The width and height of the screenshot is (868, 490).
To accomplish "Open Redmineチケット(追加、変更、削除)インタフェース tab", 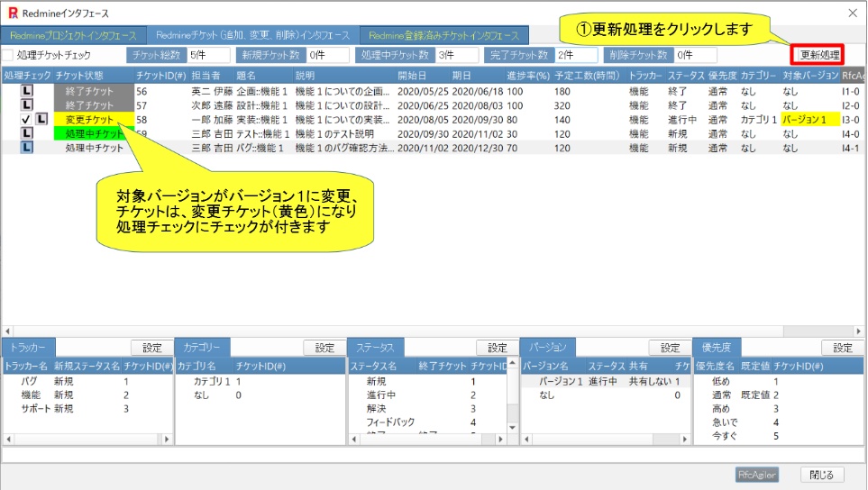I will pos(253,35).
